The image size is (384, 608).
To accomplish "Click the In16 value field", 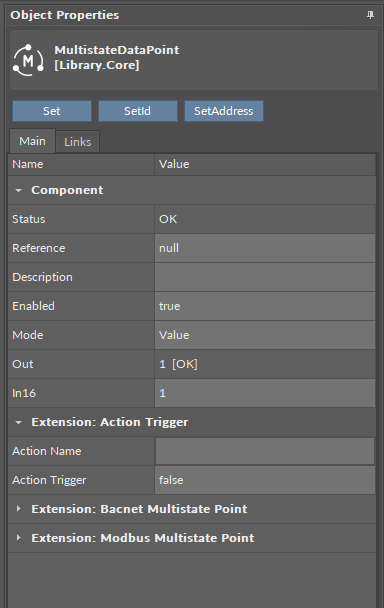I will [x=265, y=393].
